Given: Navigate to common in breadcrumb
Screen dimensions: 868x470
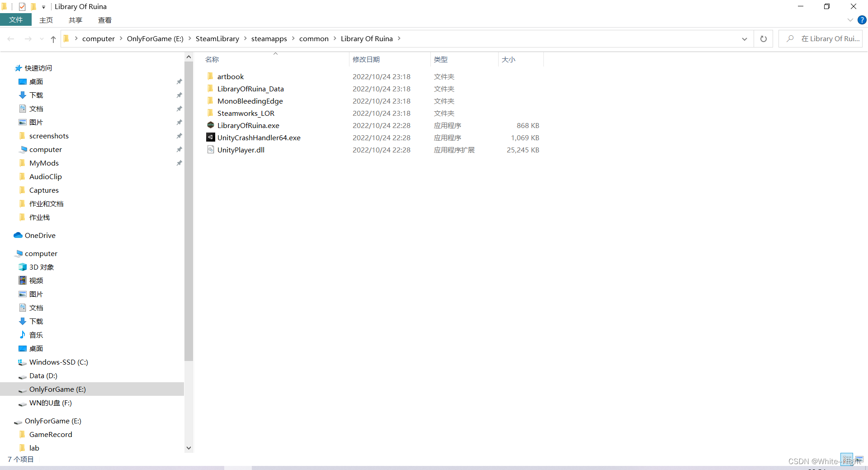Looking at the screenshot, I should (314, 38).
